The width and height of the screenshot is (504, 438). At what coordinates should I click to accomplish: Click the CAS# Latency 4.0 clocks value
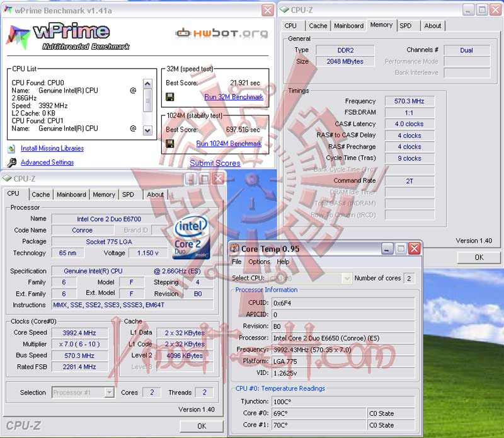tap(409, 124)
